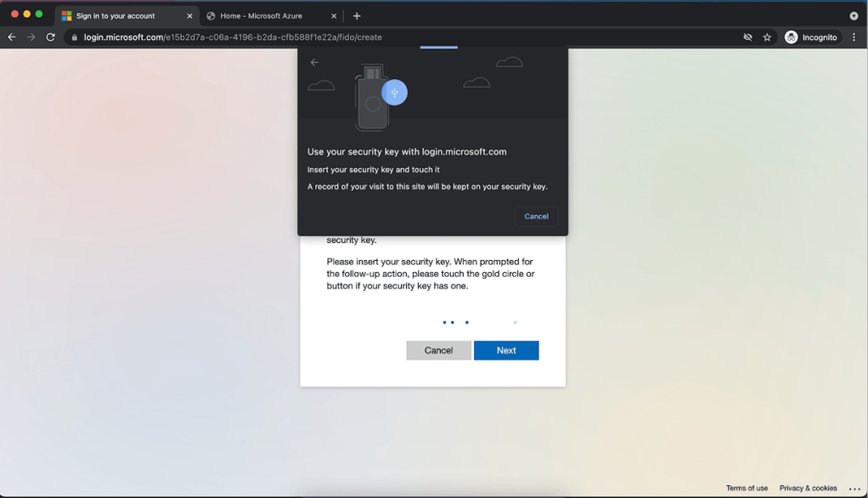Click the lock icon for site information
Viewport: 868px width, 498px height.
pos(75,37)
